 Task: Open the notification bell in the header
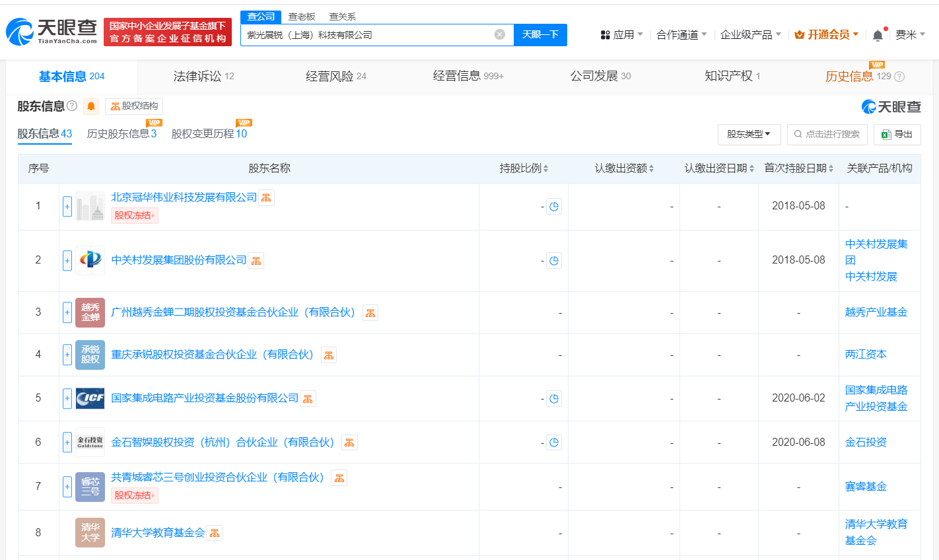(x=878, y=35)
